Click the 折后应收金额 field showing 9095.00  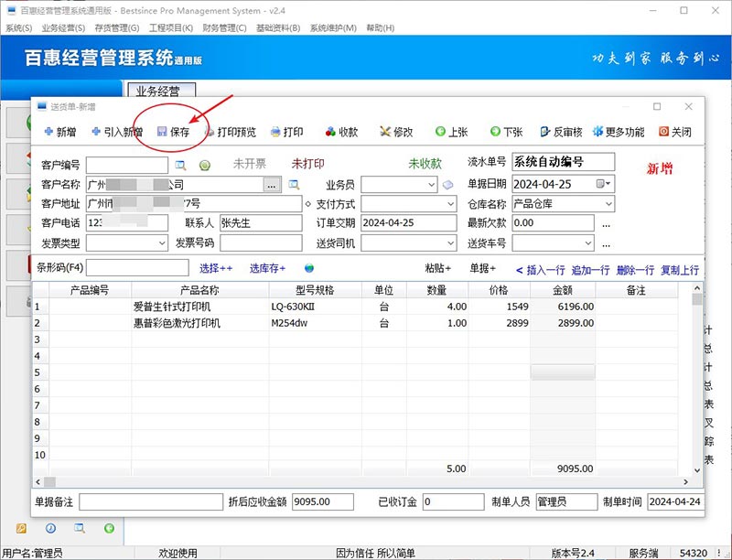click(x=323, y=502)
